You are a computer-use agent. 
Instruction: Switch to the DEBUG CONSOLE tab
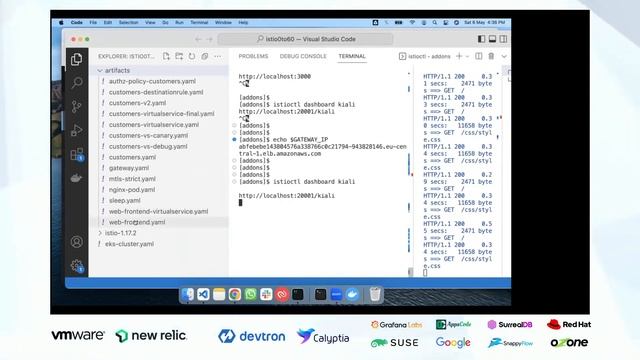point(303,56)
